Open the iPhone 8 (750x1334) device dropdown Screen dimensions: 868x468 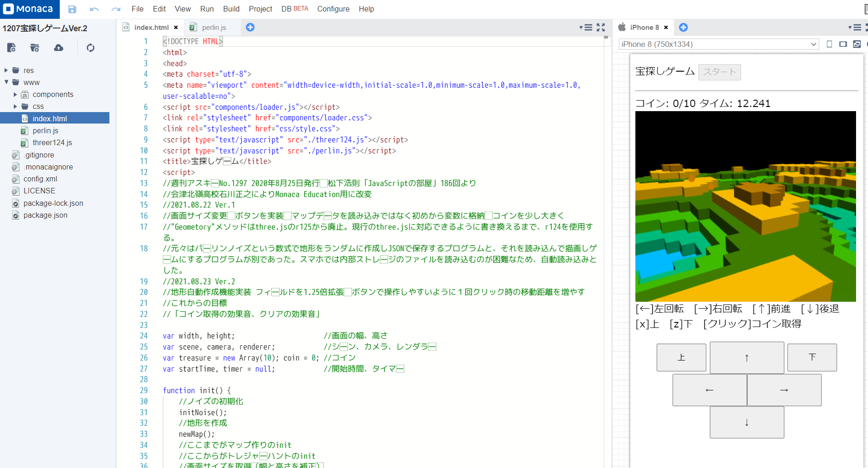[719, 44]
